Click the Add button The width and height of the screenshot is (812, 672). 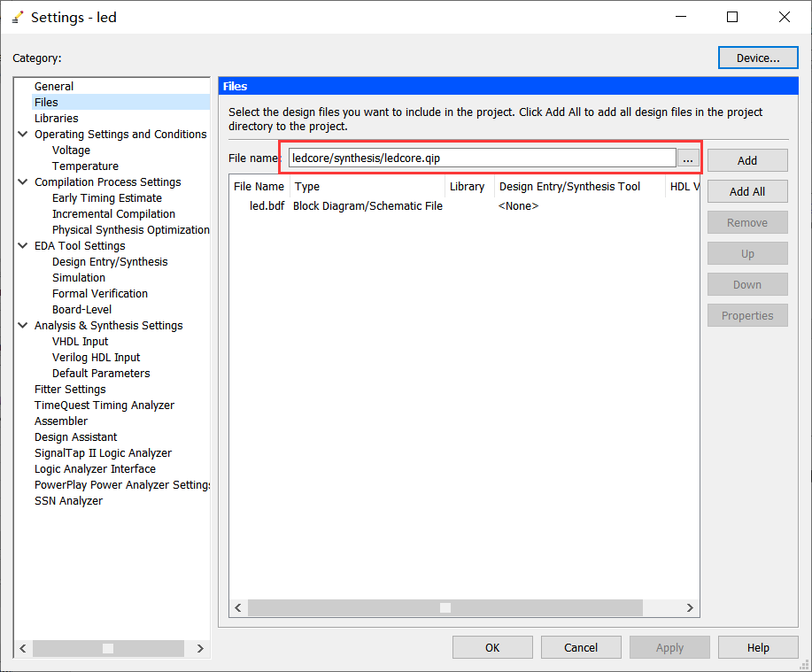point(746,160)
